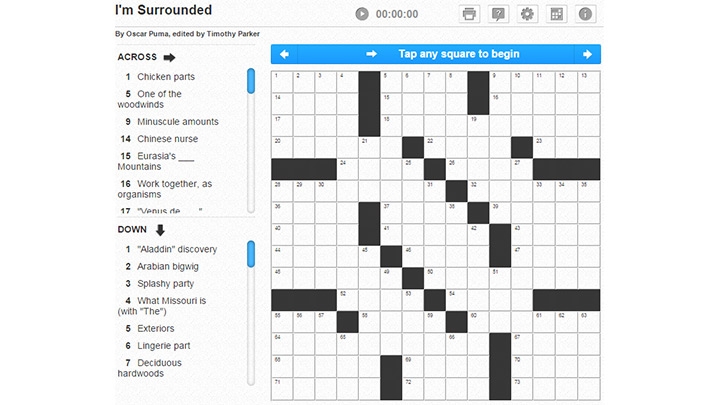Image resolution: width=720 pixels, height=405 pixels.
Task: Choose Across clue 'Chinese nurse'
Action: click(167, 139)
